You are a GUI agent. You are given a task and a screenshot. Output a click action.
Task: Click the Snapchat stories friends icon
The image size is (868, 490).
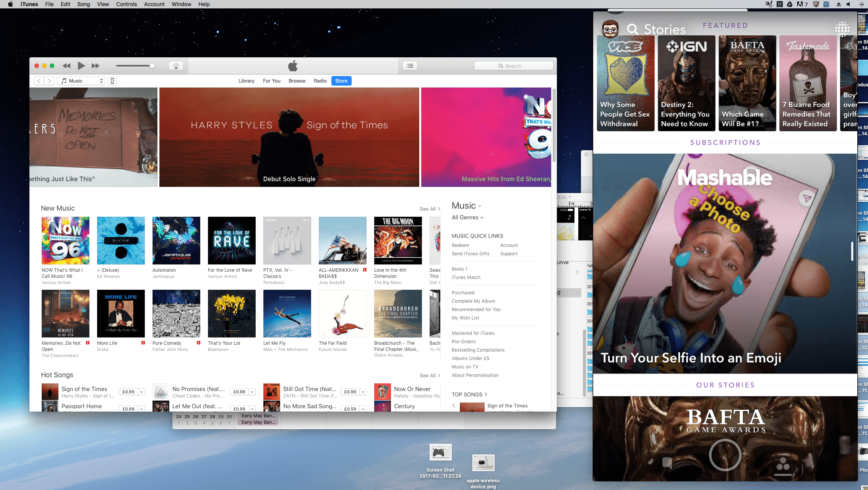[x=783, y=466]
